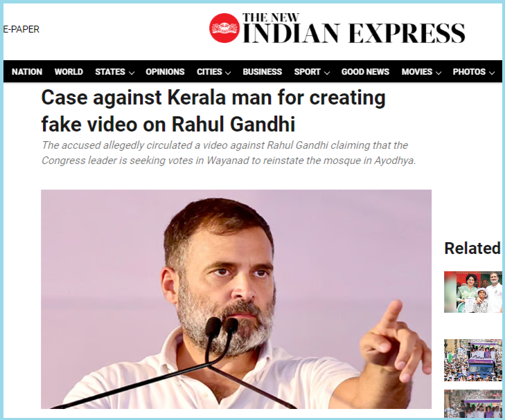
Task: Select OPINIONS in navigation bar
Action: (165, 72)
